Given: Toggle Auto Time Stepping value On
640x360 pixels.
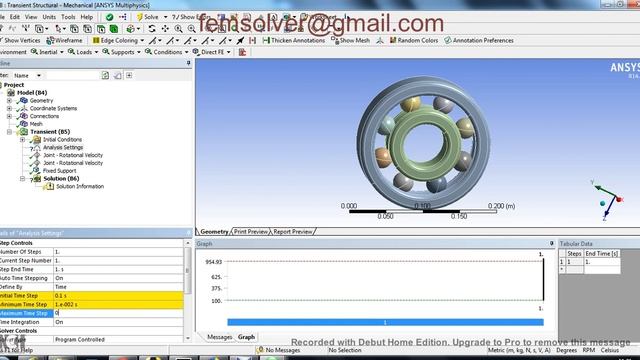Looking at the screenshot, I should pos(118,278).
